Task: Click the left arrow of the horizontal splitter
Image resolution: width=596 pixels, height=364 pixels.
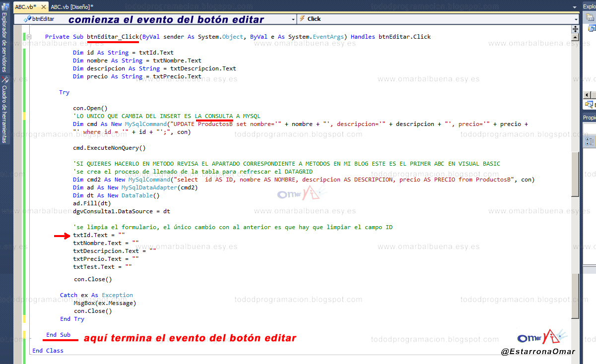Action: click(586, 94)
